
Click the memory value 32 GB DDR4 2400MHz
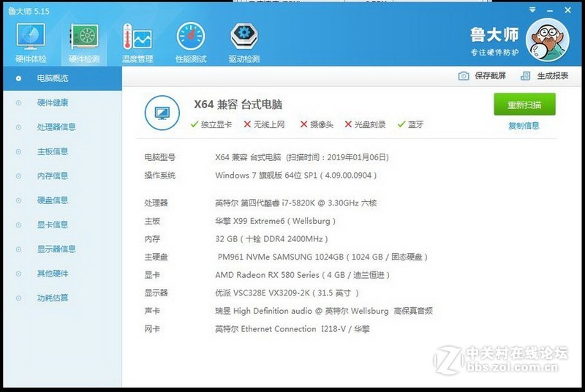pos(271,239)
